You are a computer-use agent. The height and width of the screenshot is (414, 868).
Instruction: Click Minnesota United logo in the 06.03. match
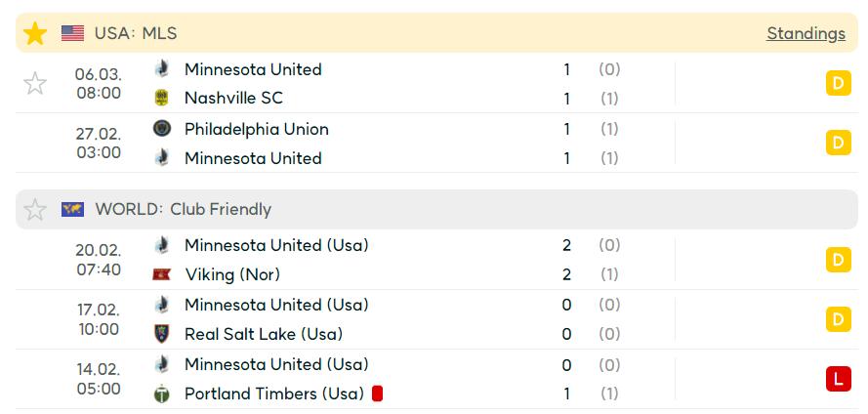click(162, 69)
